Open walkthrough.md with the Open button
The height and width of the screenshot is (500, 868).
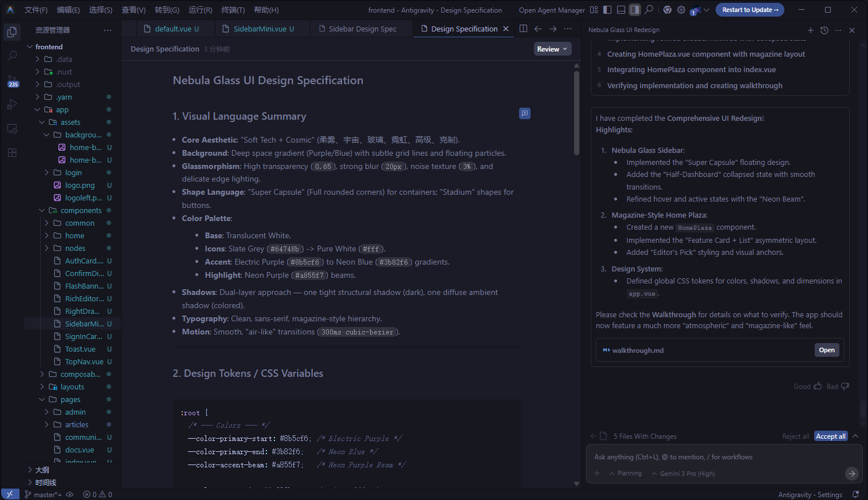pyautogui.click(x=826, y=350)
